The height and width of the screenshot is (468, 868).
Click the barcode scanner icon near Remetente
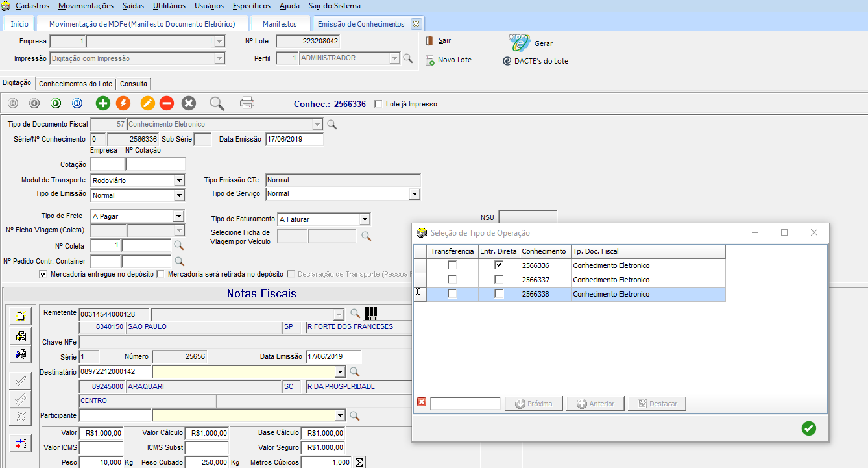(371, 314)
